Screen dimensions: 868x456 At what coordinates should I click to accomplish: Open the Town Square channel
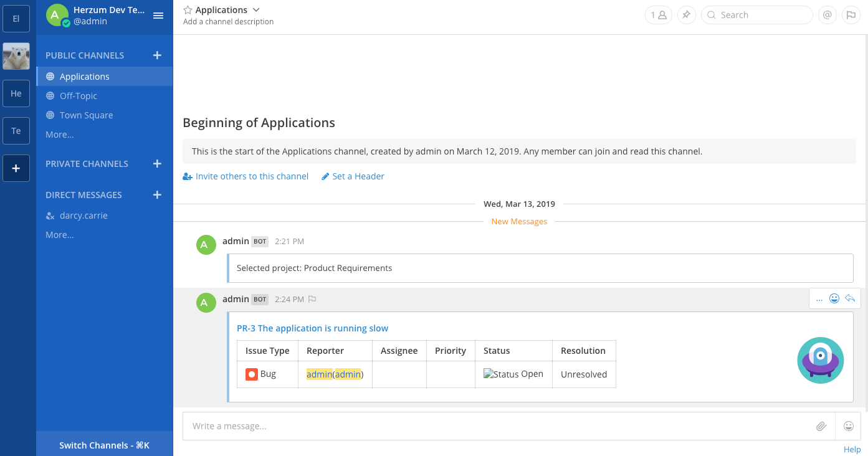(x=86, y=115)
